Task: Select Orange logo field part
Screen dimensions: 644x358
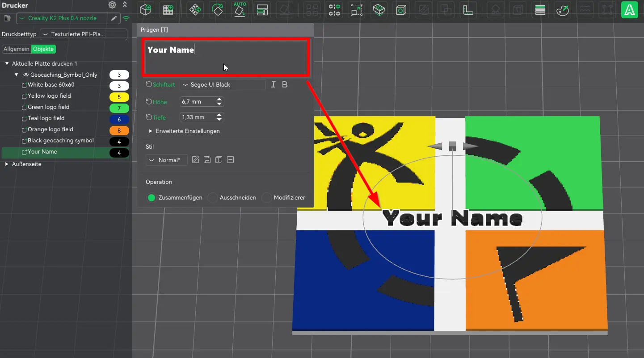Action: tap(50, 129)
